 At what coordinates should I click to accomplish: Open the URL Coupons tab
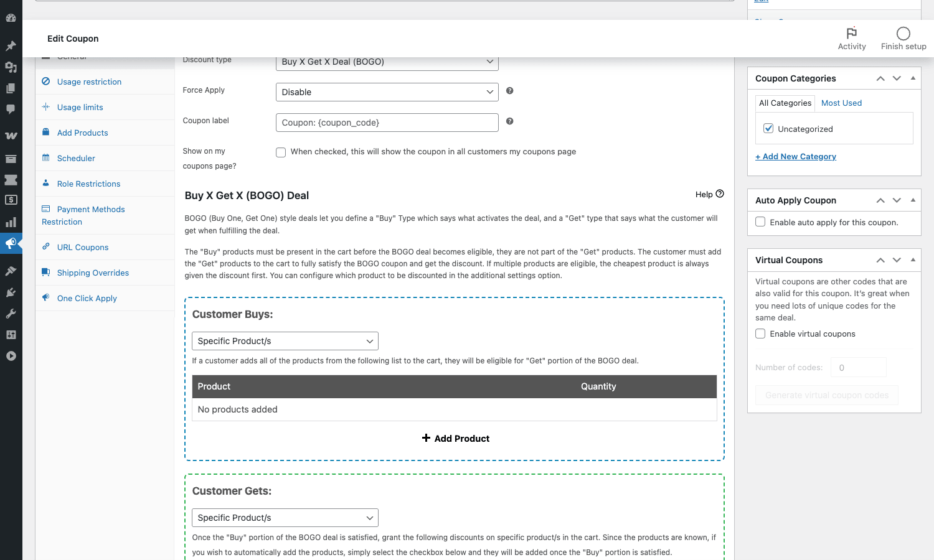(105, 247)
